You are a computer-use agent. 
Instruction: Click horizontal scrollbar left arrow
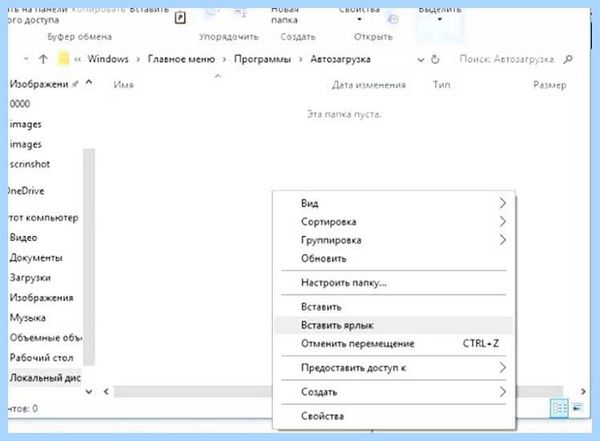(106, 392)
